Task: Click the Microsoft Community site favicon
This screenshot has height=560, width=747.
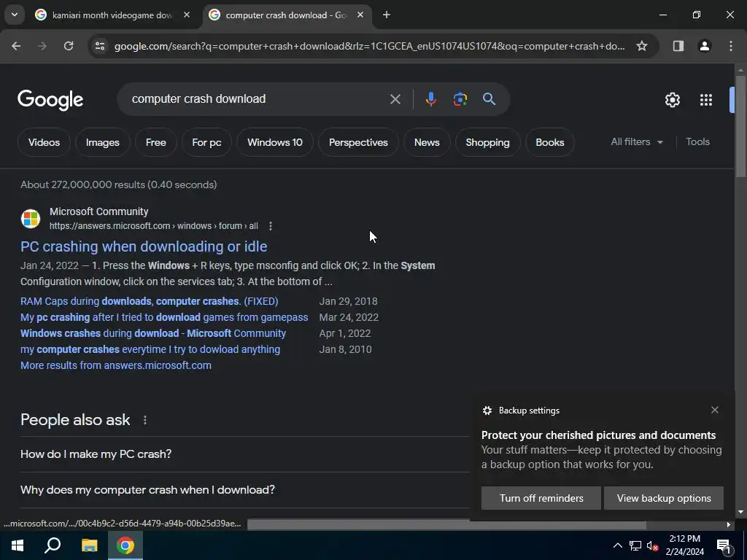Action: tap(31, 219)
